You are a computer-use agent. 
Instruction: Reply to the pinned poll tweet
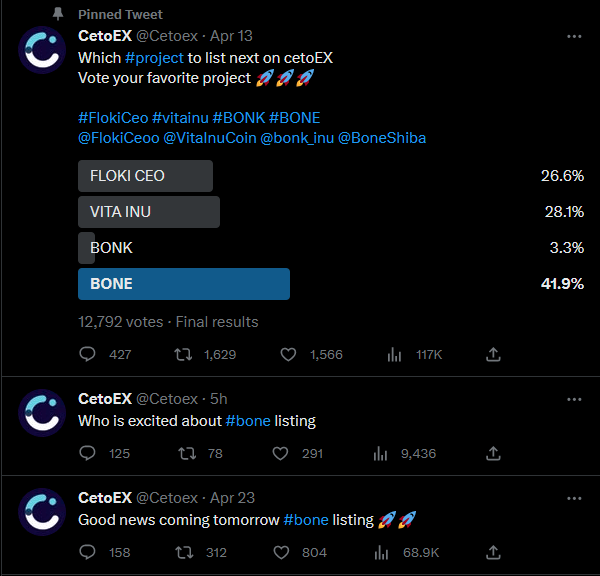pyautogui.click(x=87, y=354)
